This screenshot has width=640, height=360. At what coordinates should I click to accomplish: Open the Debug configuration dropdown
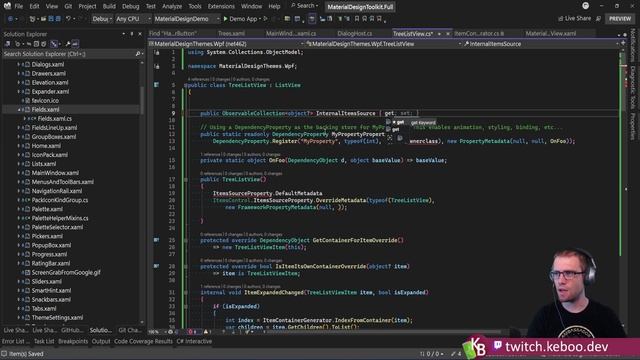102,19
